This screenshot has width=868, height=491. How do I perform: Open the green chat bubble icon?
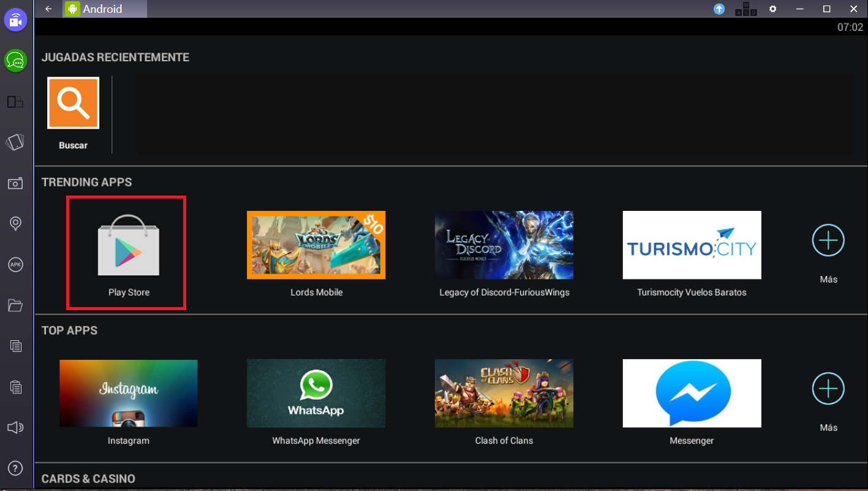coord(15,61)
